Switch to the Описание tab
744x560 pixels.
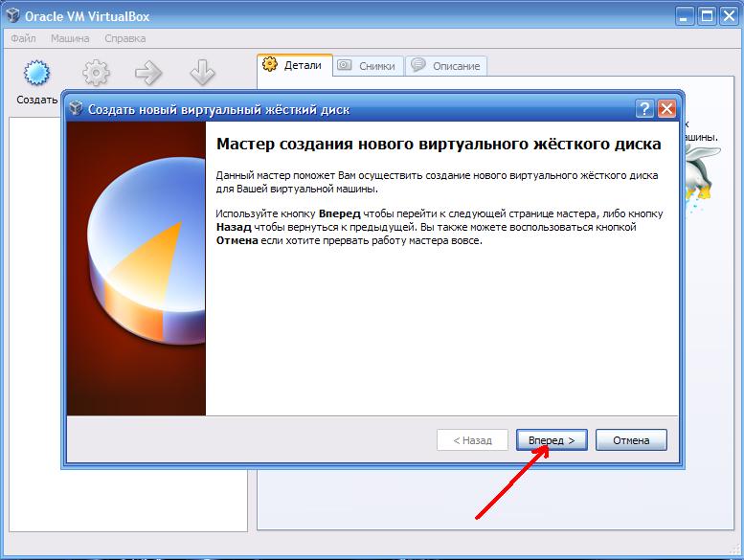446,66
